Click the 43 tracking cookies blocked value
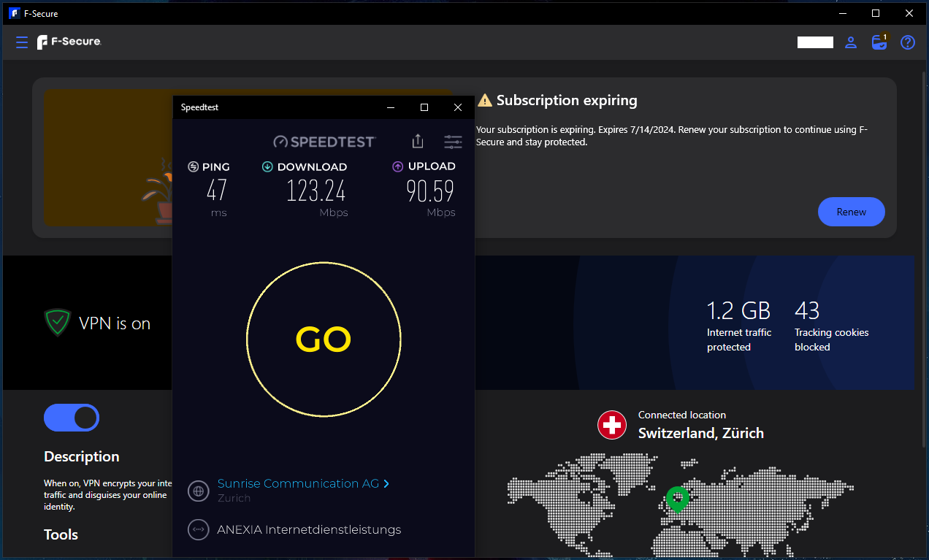This screenshot has width=929, height=560. click(807, 311)
